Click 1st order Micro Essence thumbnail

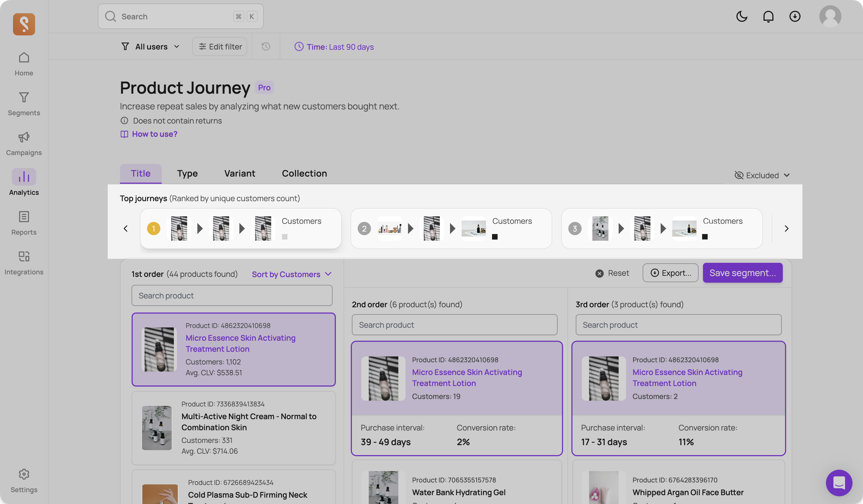159,350
